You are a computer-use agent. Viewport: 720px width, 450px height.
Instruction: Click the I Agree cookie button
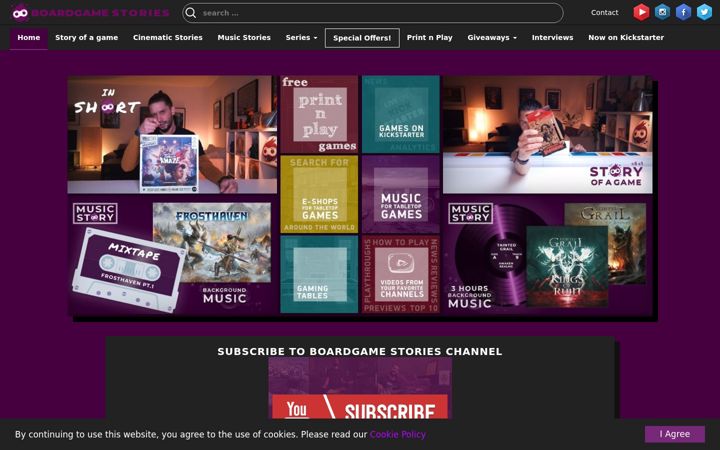pyautogui.click(x=675, y=434)
